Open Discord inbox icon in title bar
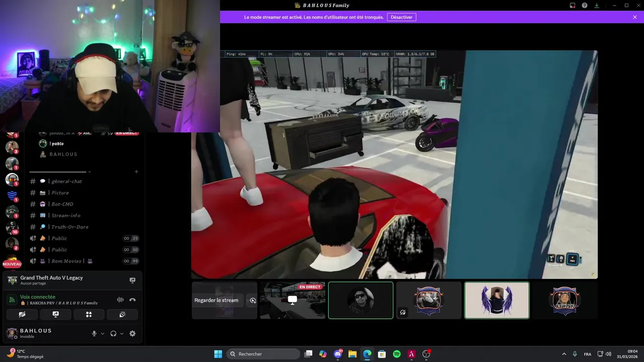This screenshot has height=362, width=644. tap(573, 6)
